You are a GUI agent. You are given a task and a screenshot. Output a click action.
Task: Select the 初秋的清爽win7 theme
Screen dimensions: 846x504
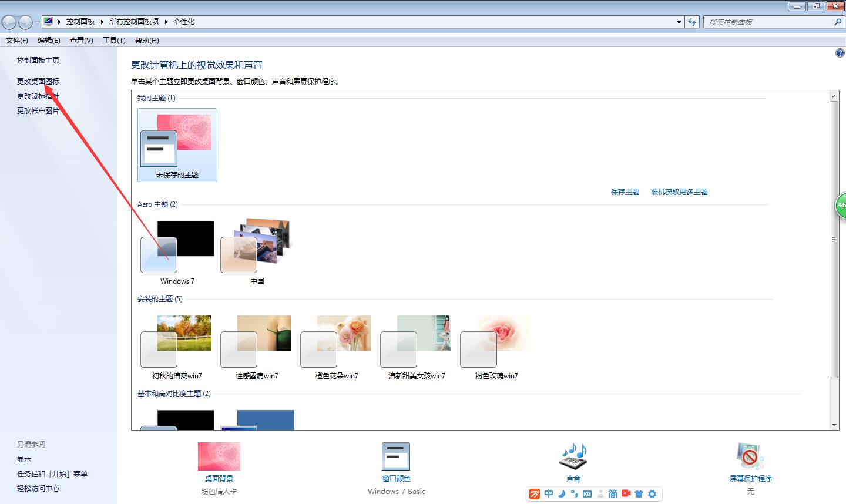(x=177, y=347)
